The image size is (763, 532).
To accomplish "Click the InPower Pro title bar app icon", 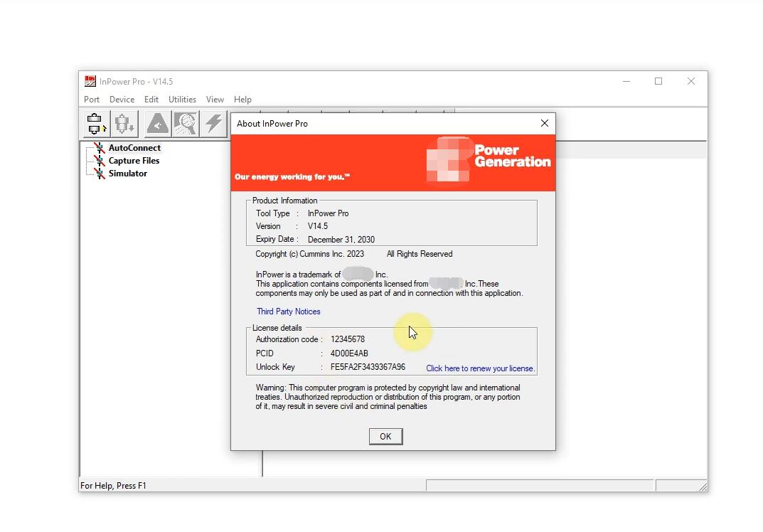I will click(x=90, y=81).
